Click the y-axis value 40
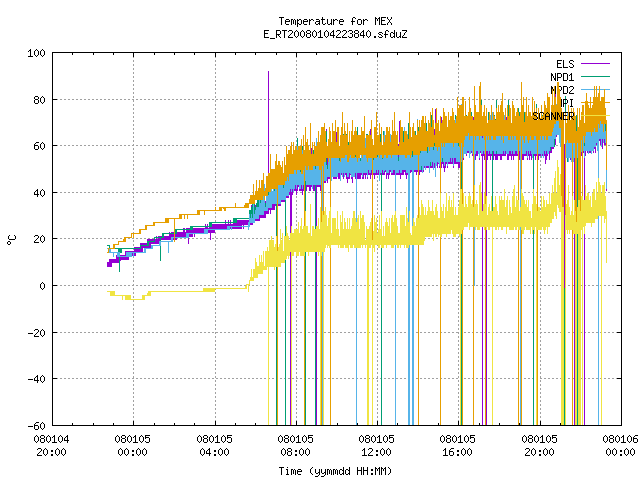Image resolution: width=640 pixels, height=480 pixels. pyautogui.click(x=39, y=193)
